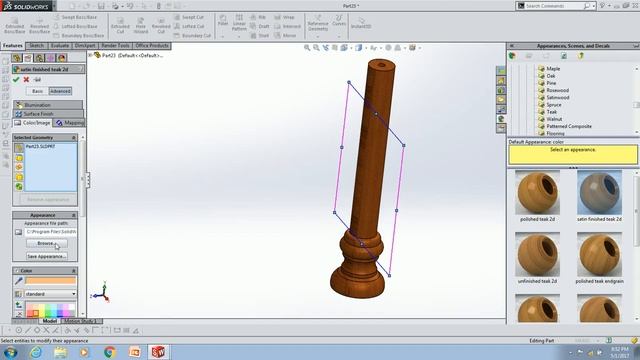This screenshot has height=360, width=640.
Task: Click the orange current color bar
Action: click(51, 280)
